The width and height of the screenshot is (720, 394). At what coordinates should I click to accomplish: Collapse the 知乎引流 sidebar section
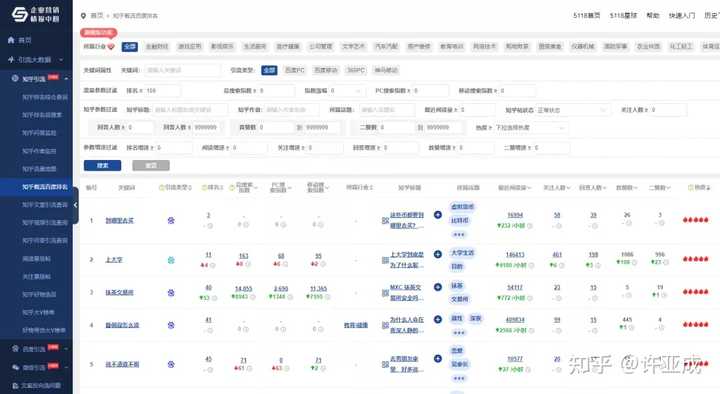[66, 79]
